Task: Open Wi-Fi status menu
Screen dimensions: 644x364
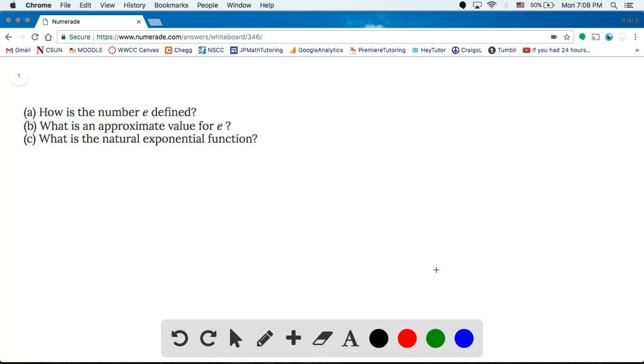Action: point(492,5)
